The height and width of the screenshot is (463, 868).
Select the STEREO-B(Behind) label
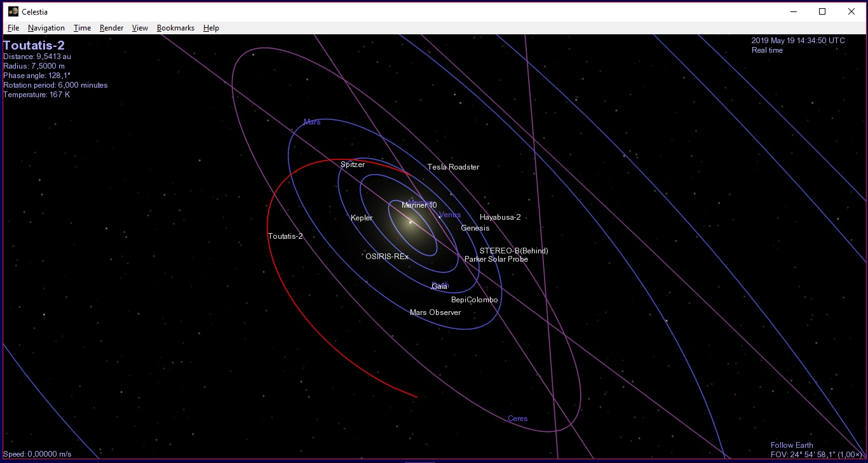pyautogui.click(x=513, y=251)
